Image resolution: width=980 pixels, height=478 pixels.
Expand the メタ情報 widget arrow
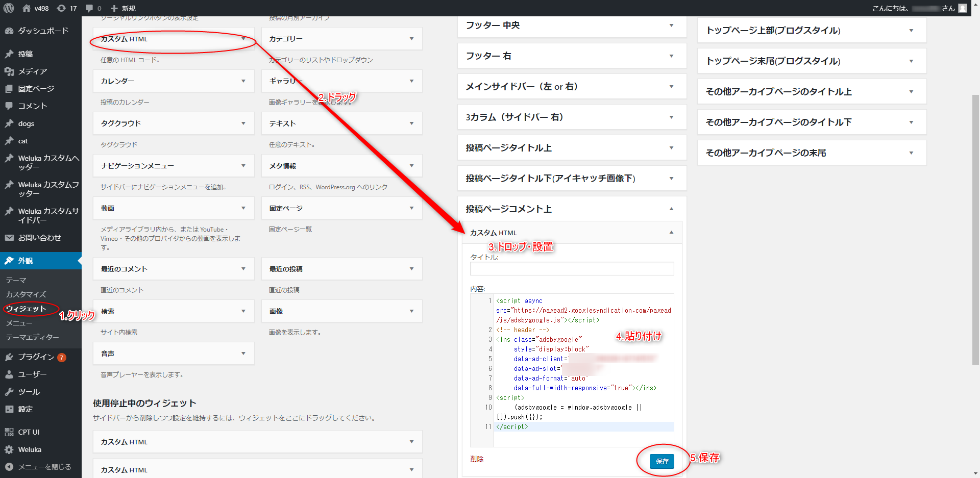point(412,166)
